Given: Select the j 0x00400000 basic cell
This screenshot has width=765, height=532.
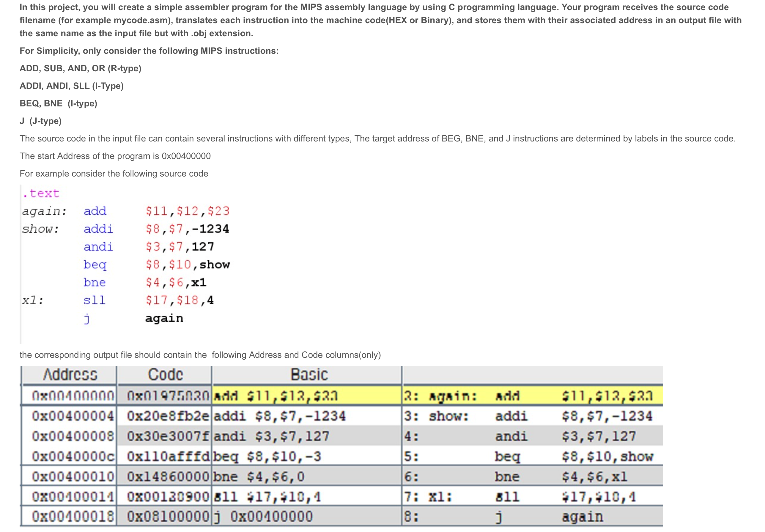Looking at the screenshot, I should (x=263, y=517).
